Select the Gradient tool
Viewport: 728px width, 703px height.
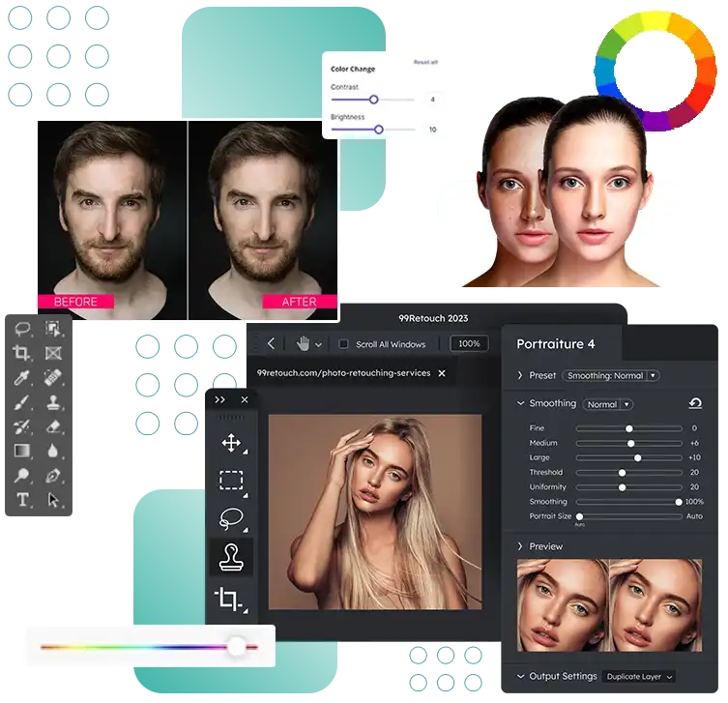pos(22,451)
